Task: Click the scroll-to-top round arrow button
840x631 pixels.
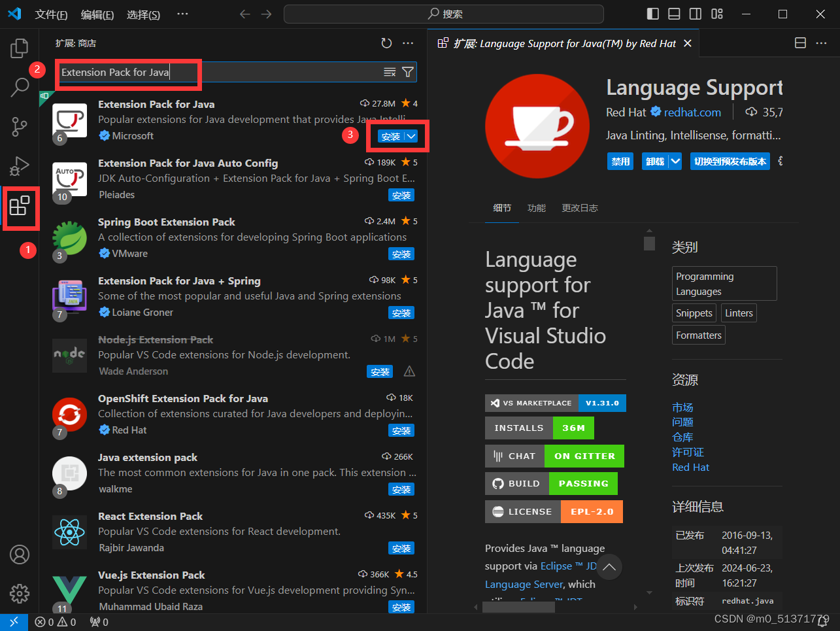Action: coord(609,567)
